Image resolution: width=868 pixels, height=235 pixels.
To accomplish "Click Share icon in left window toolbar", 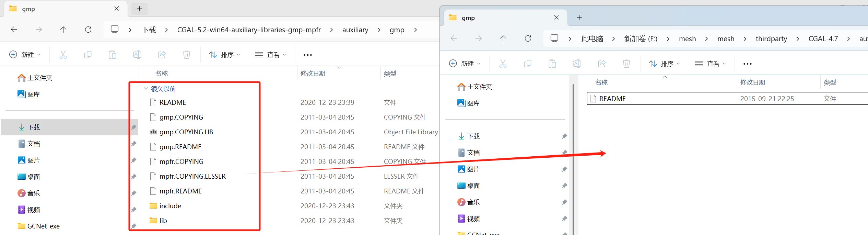I will (162, 55).
